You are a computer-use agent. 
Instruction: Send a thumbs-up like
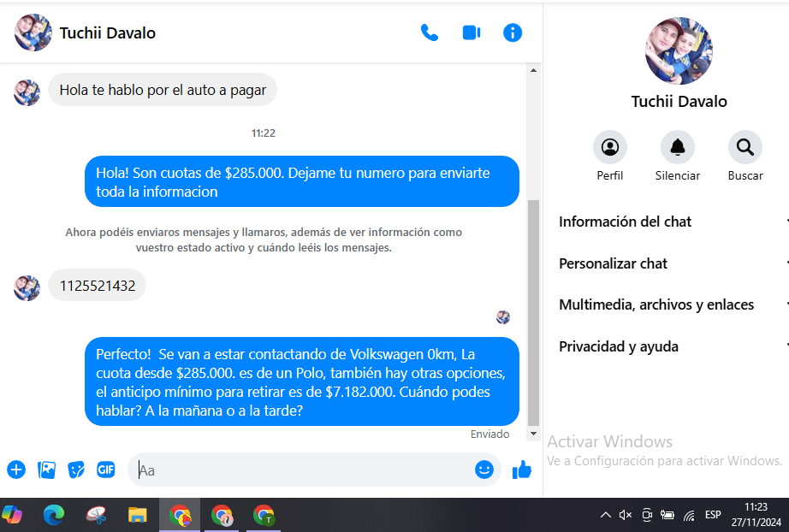click(521, 470)
